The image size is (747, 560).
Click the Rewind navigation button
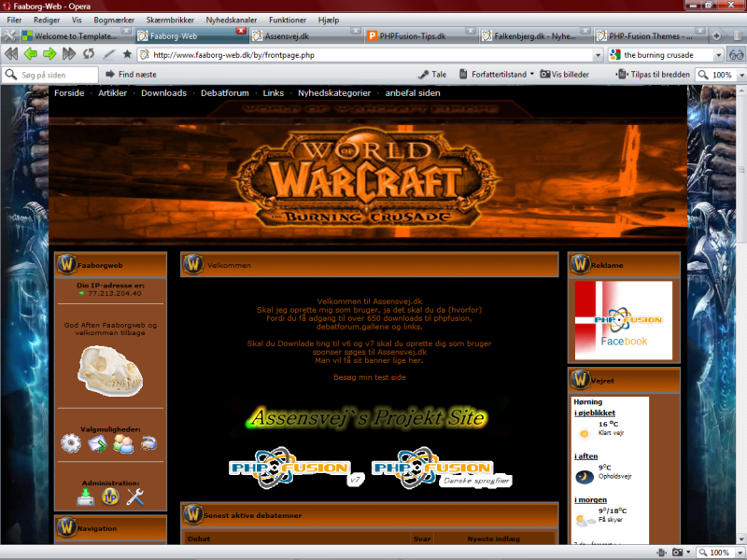point(11,54)
